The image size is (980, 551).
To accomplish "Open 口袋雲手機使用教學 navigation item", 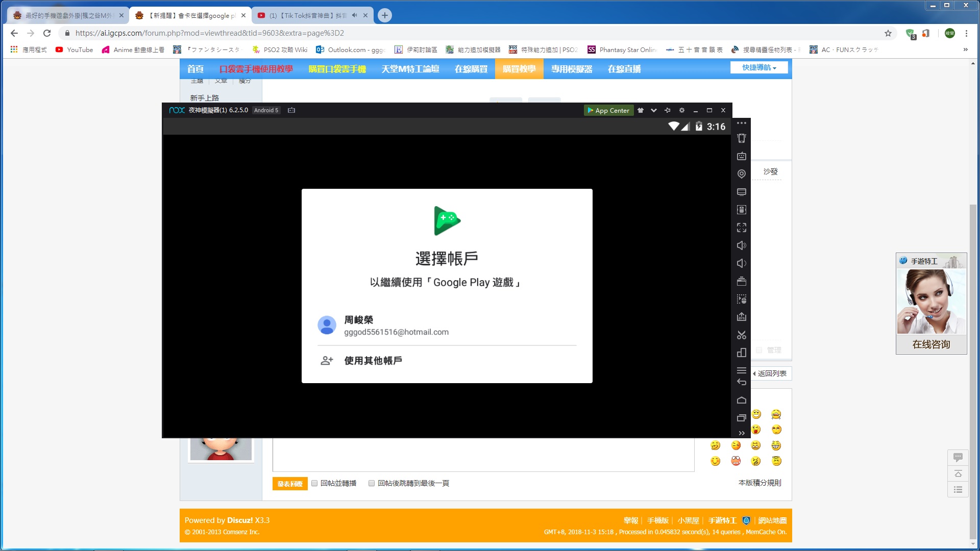I will pyautogui.click(x=256, y=69).
